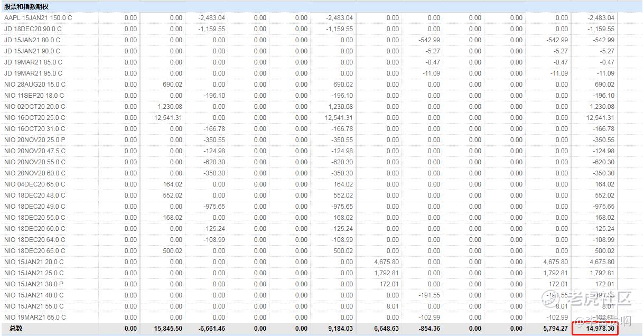644x336 pixels.
Task: Click the NIO 19MAR21 65.0 C contract name
Action: tap(35, 318)
